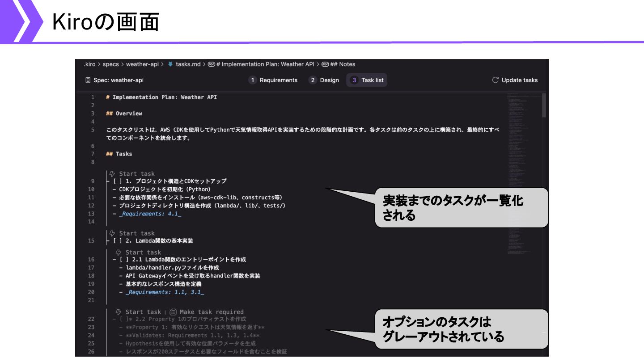Click the '_Requirements: 4.1_' reference
Viewport: 644px width, 362px height.
click(150, 214)
